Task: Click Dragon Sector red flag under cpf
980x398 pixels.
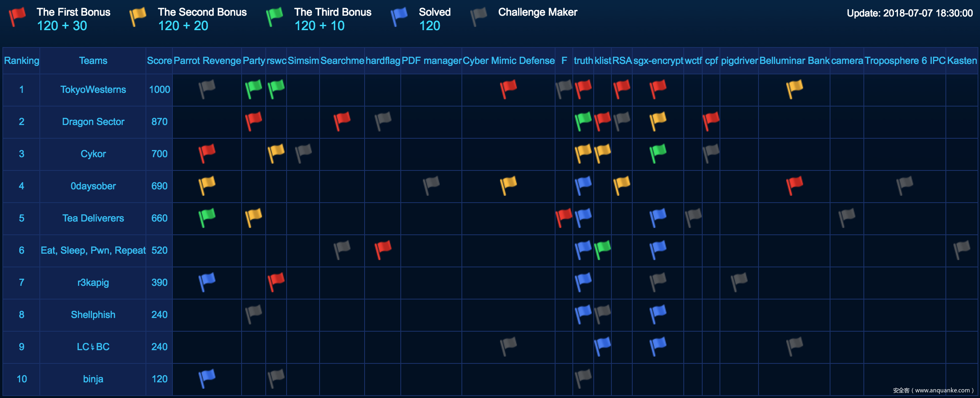Action: (711, 121)
